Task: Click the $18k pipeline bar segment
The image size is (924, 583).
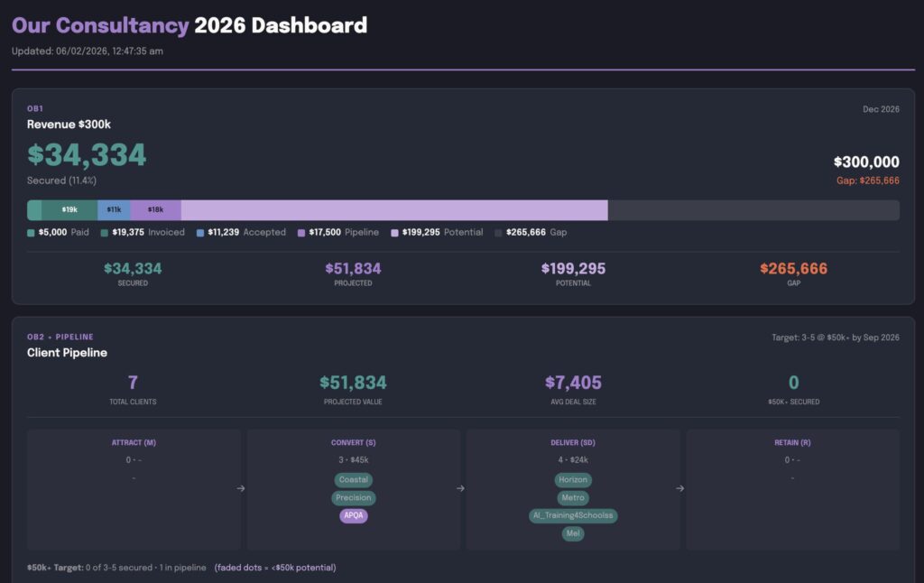Action: pos(155,210)
